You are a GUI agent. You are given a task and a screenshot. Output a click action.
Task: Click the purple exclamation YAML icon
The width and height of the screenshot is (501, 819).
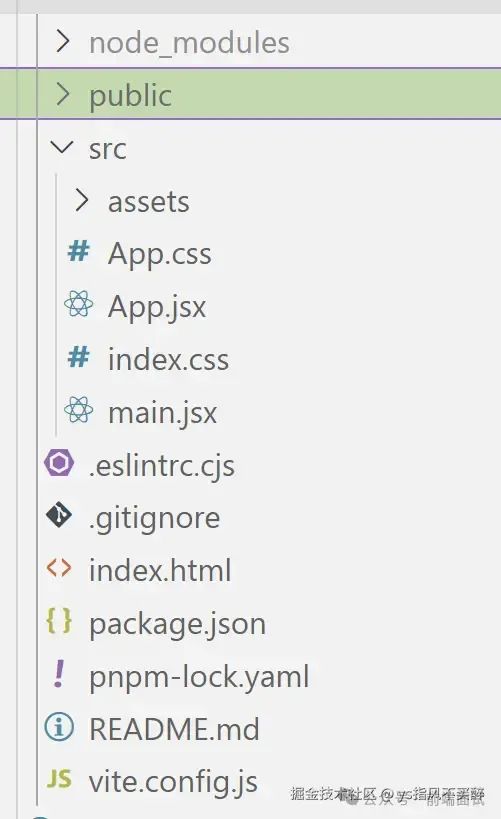59,673
